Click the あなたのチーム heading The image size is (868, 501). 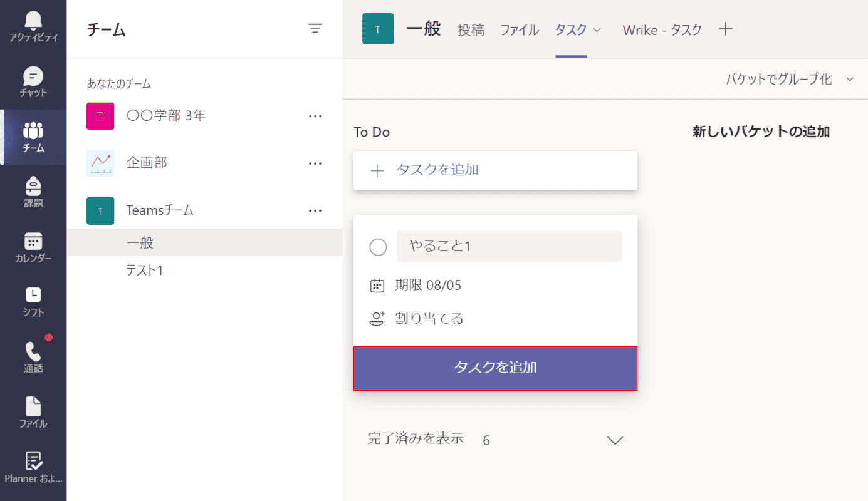click(x=119, y=84)
